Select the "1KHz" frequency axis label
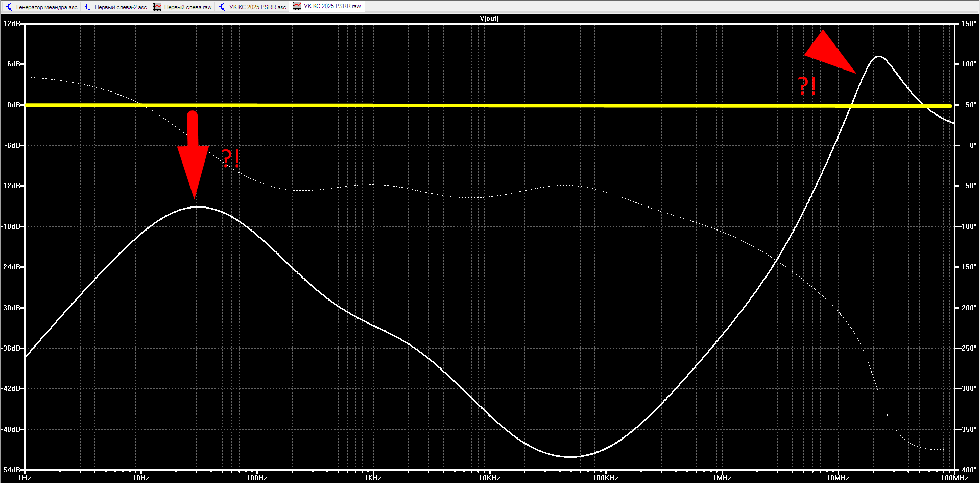980x484 pixels. [373, 478]
